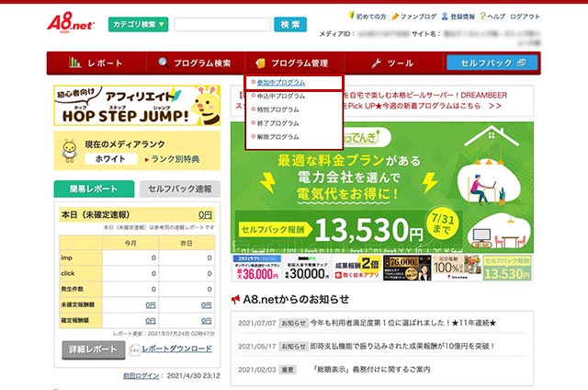Click the megaphone icon by A8.netからのお知らせ
This screenshot has width=588, height=390.
click(x=235, y=299)
